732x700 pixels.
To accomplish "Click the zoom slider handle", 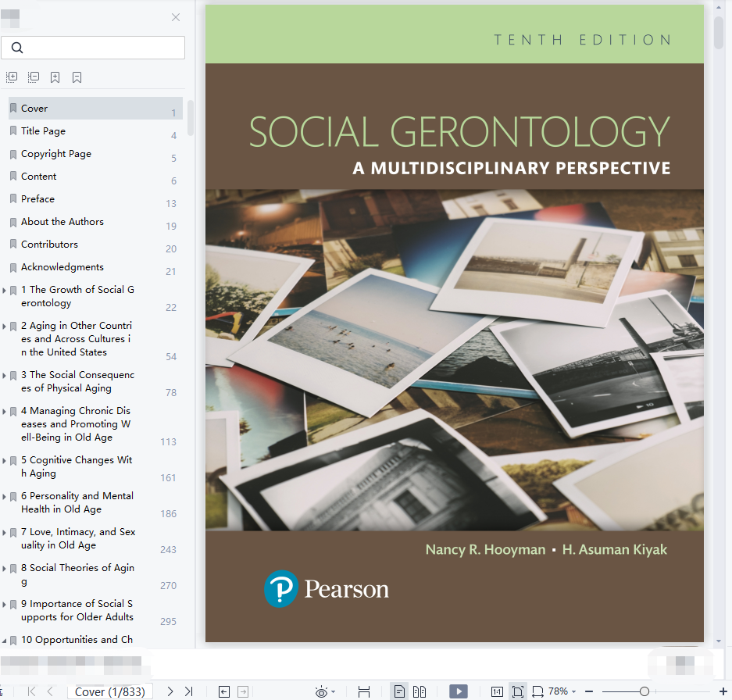I will pyautogui.click(x=645, y=691).
